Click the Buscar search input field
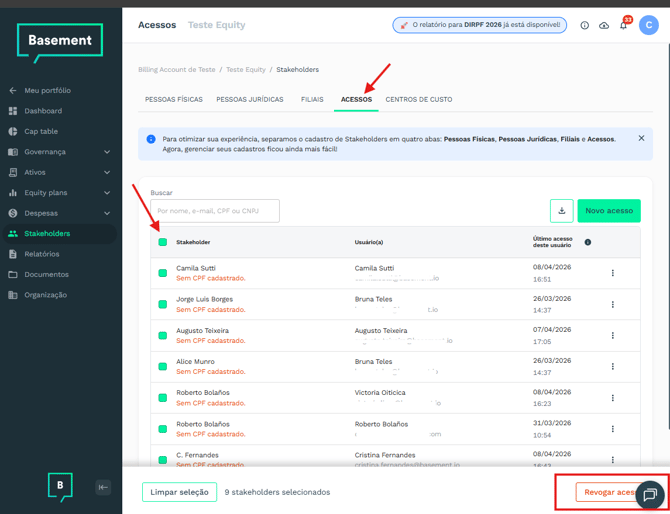This screenshot has height=514, width=670. coord(215,210)
